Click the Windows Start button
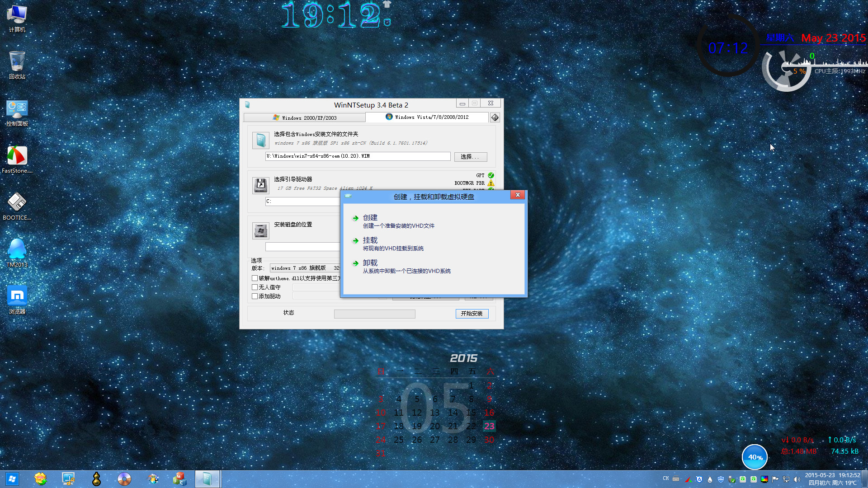This screenshot has width=868, height=488. click(x=12, y=479)
